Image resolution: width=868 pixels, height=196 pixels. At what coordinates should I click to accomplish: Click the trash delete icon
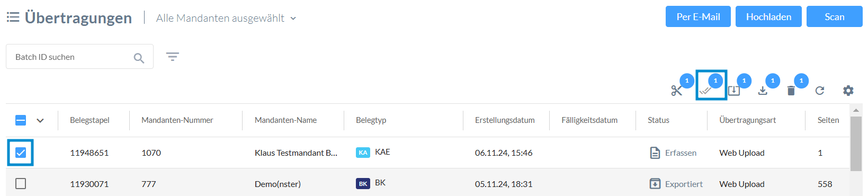[x=791, y=91]
